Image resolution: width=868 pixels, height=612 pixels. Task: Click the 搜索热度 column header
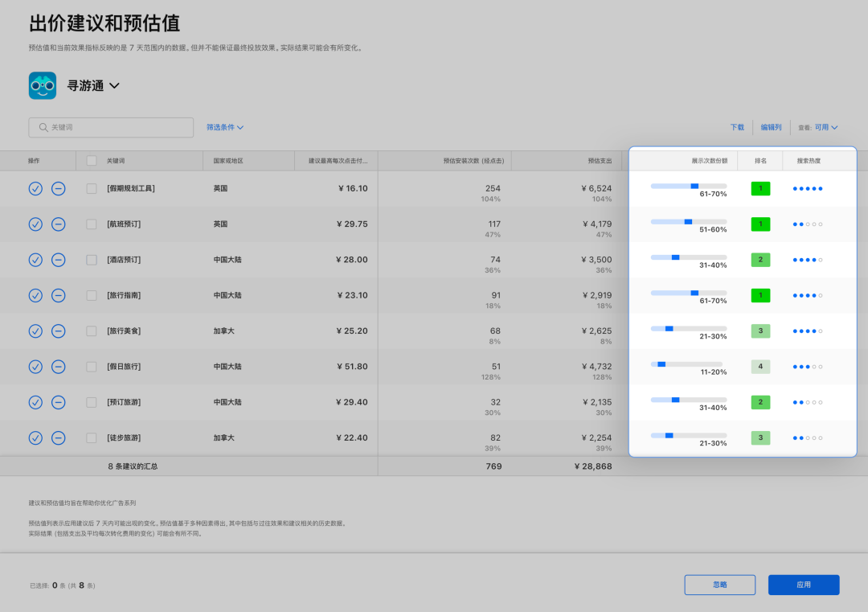pos(809,161)
